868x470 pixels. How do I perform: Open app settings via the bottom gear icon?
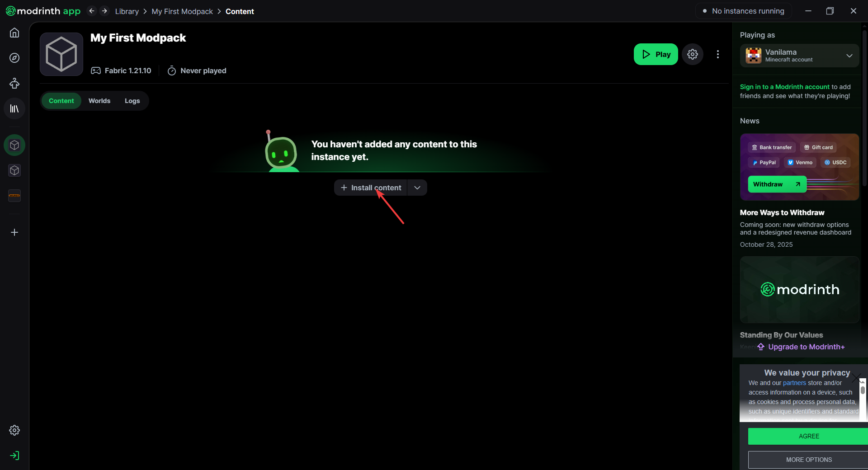[x=14, y=430]
